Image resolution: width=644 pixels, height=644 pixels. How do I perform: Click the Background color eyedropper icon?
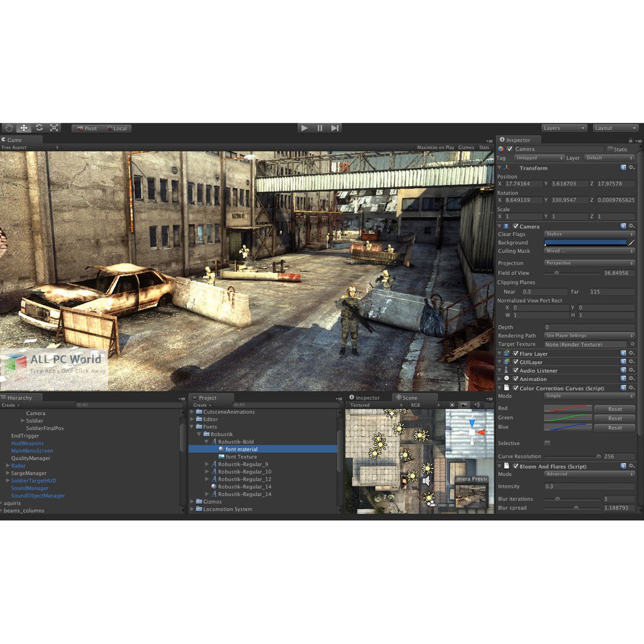[631, 242]
